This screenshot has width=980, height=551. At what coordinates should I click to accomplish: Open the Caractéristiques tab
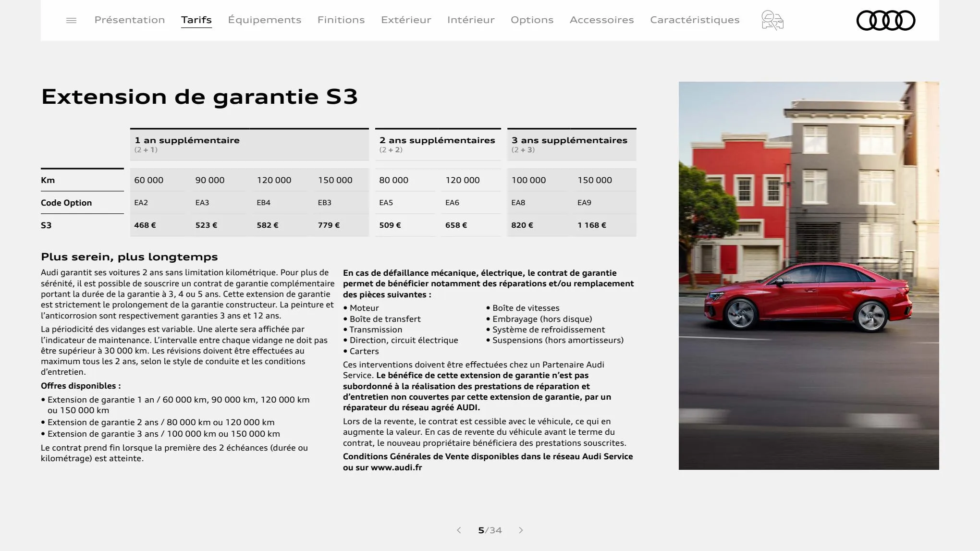click(x=695, y=20)
